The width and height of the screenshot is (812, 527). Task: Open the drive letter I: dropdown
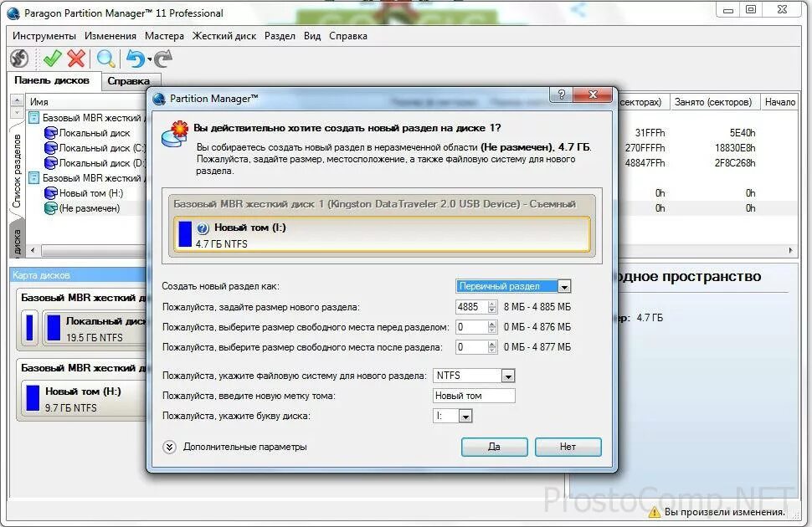click(x=465, y=417)
